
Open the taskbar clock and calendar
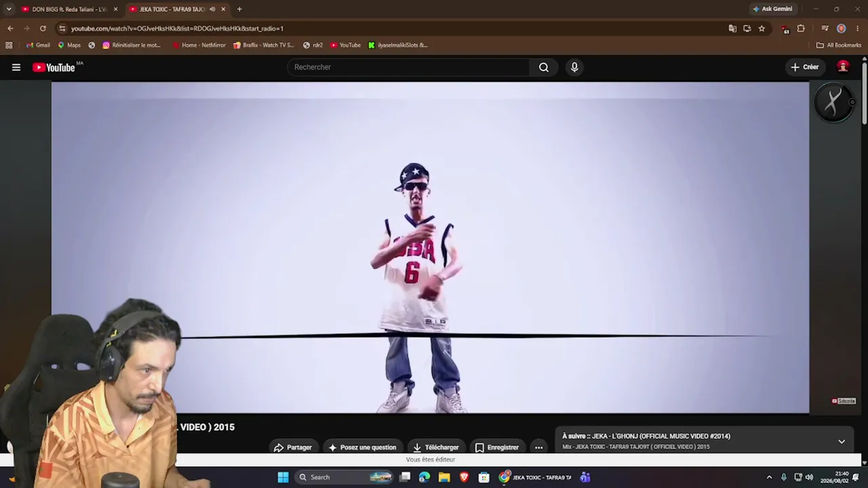coord(835,477)
